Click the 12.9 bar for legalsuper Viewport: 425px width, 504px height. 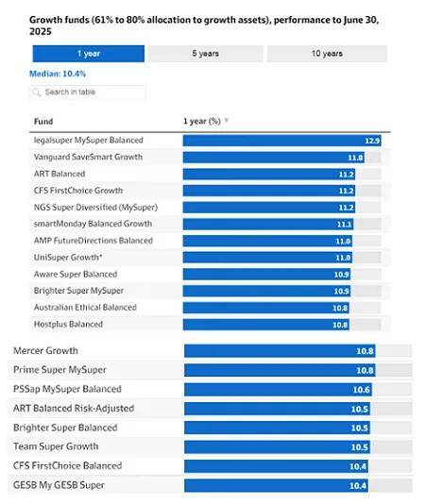click(x=282, y=141)
